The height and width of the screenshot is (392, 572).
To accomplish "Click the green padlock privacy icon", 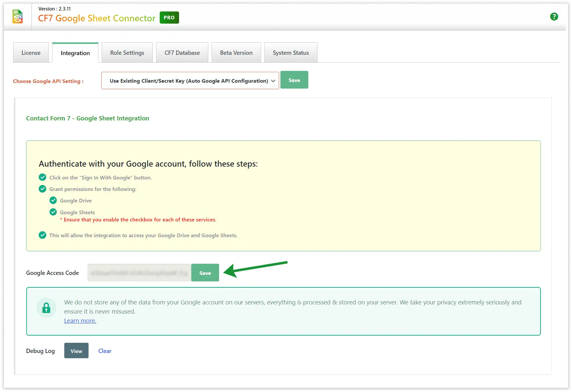I will tap(46, 308).
